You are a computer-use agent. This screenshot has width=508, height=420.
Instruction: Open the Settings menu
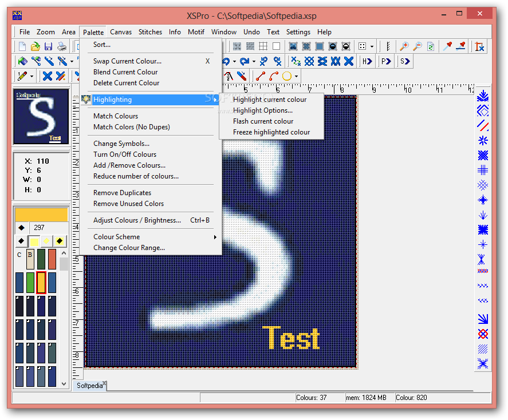click(298, 32)
